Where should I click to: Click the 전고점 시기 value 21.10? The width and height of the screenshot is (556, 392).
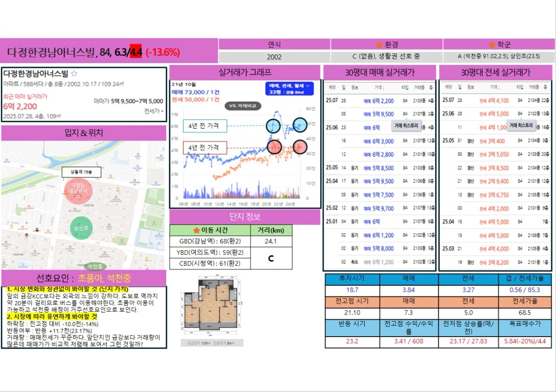[x=352, y=313]
